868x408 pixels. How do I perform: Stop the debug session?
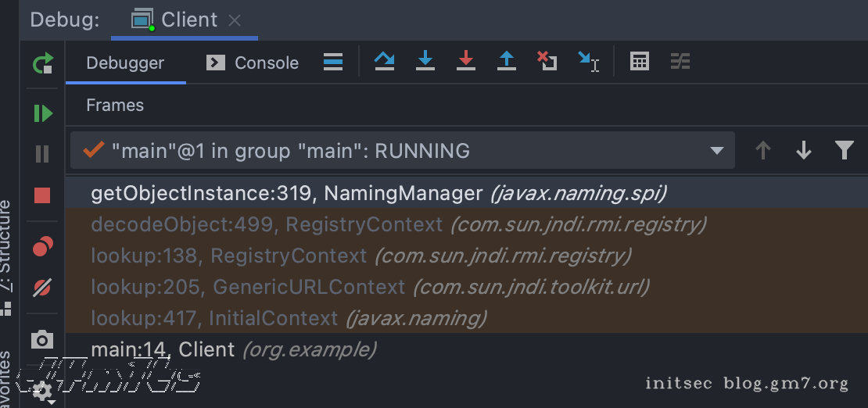[43, 195]
